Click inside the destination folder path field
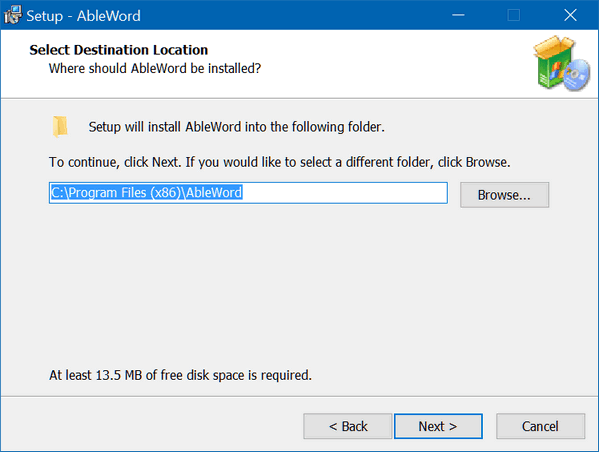Viewport: 599px width, 452px height. [248, 193]
